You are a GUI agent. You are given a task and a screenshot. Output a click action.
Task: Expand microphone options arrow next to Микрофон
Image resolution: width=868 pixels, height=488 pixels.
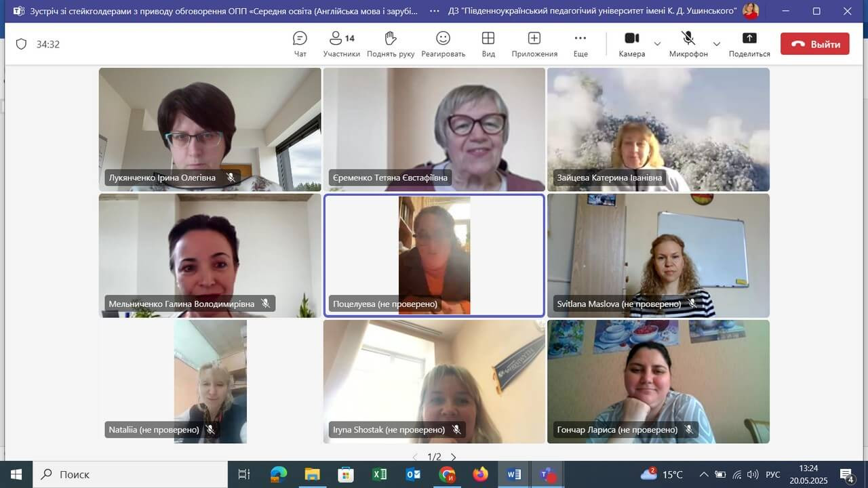point(717,44)
